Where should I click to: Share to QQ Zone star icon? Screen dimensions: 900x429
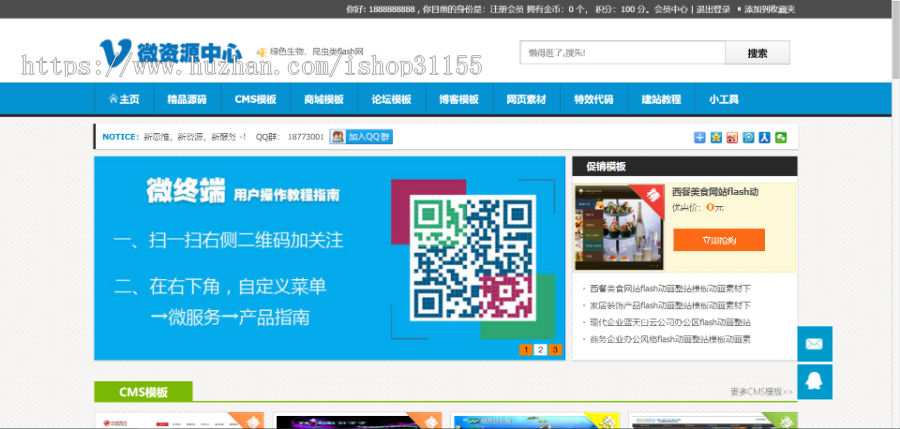716,137
